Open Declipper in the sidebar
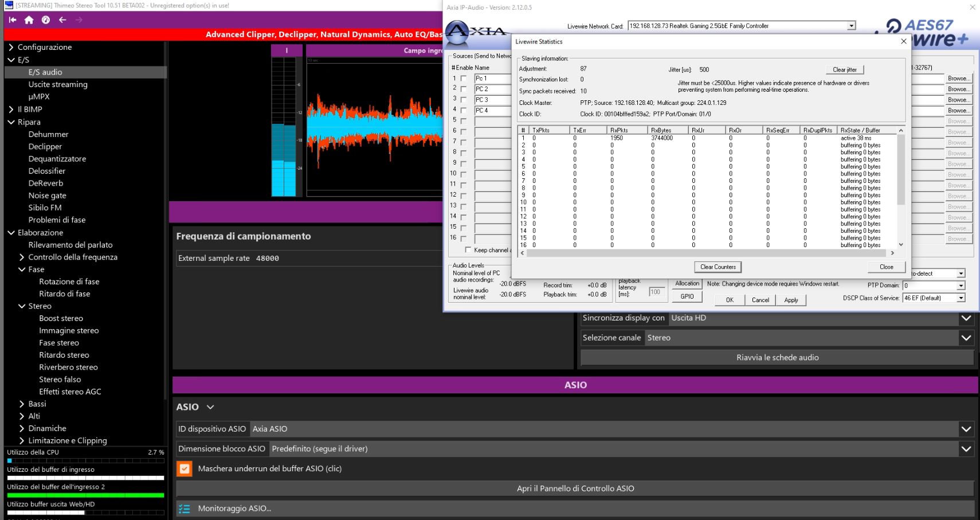Image resolution: width=980 pixels, height=520 pixels. (x=45, y=146)
